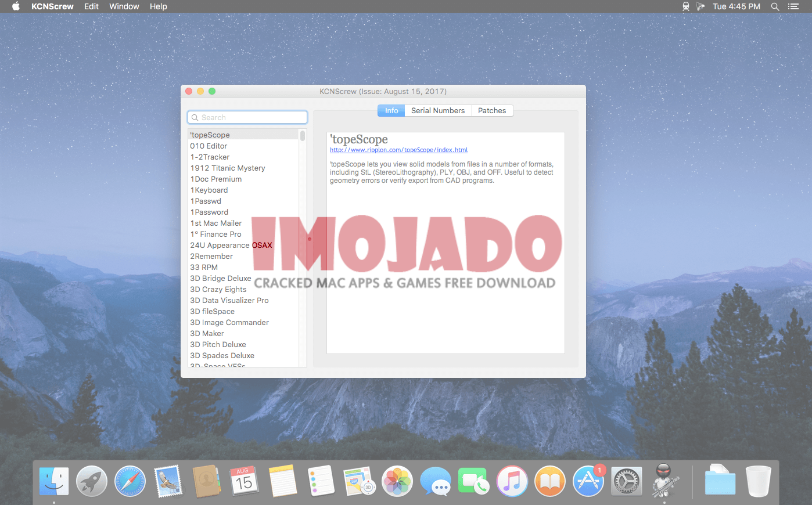
Task: Select '3D fileSpace' entry
Action: tap(243, 311)
